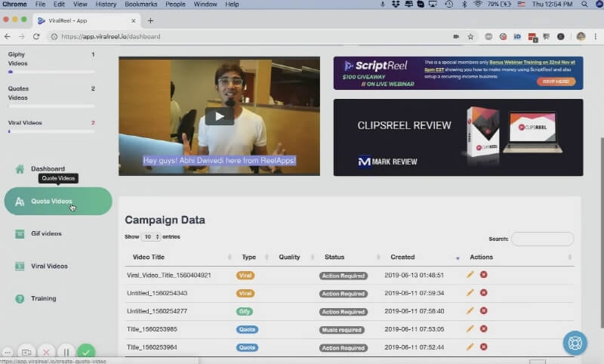The image size is (604, 364).
Task: Click the campaign Search field
Action: (542, 239)
